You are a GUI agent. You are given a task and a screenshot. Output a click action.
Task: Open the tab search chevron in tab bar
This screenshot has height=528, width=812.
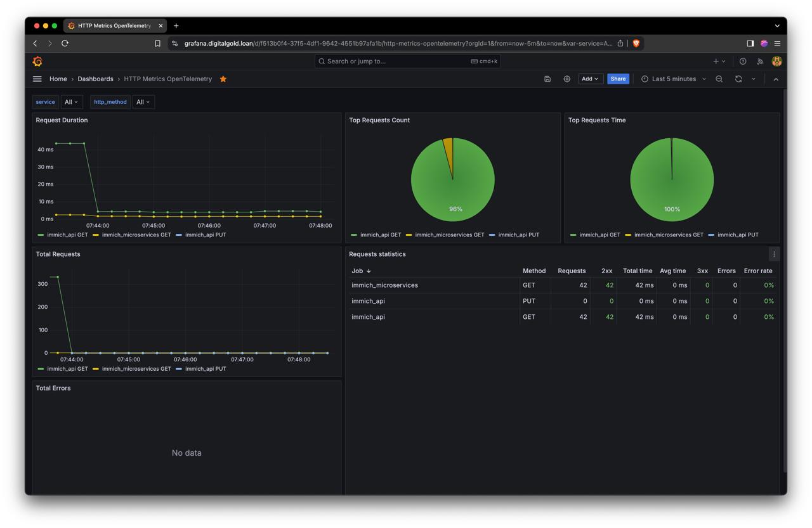(x=777, y=26)
